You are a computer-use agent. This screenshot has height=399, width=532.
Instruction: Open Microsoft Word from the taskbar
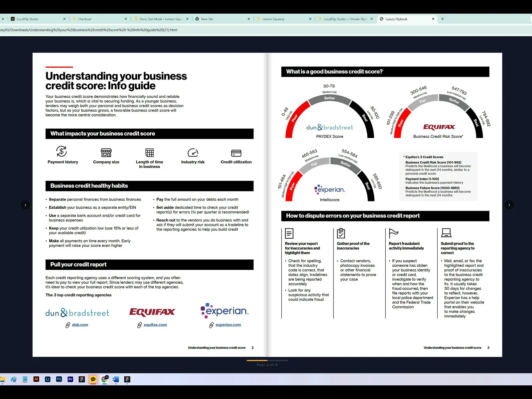click(x=116, y=379)
